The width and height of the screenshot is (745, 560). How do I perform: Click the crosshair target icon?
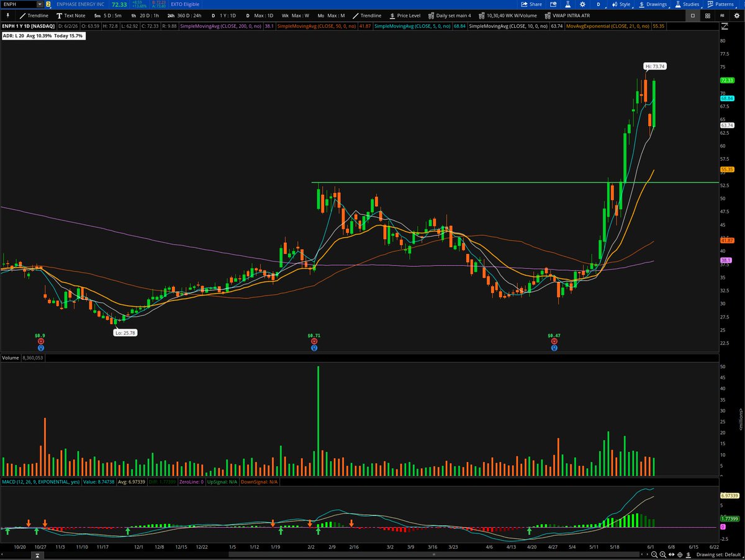(680, 554)
